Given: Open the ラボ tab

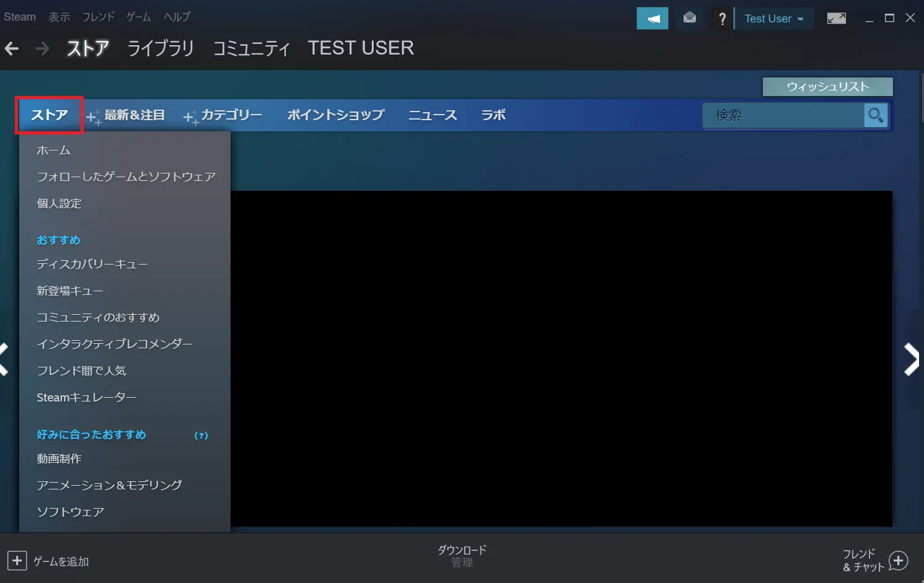Looking at the screenshot, I should click(493, 115).
